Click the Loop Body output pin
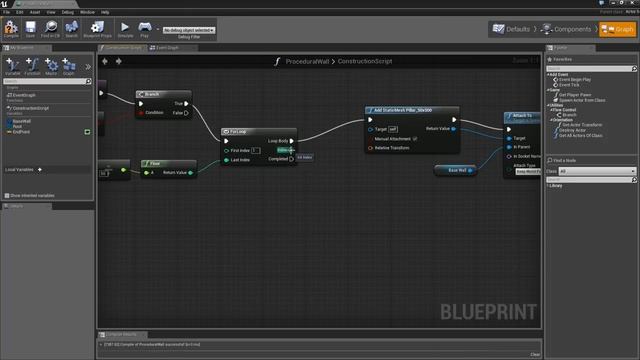The width and height of the screenshot is (640, 360). [291, 141]
